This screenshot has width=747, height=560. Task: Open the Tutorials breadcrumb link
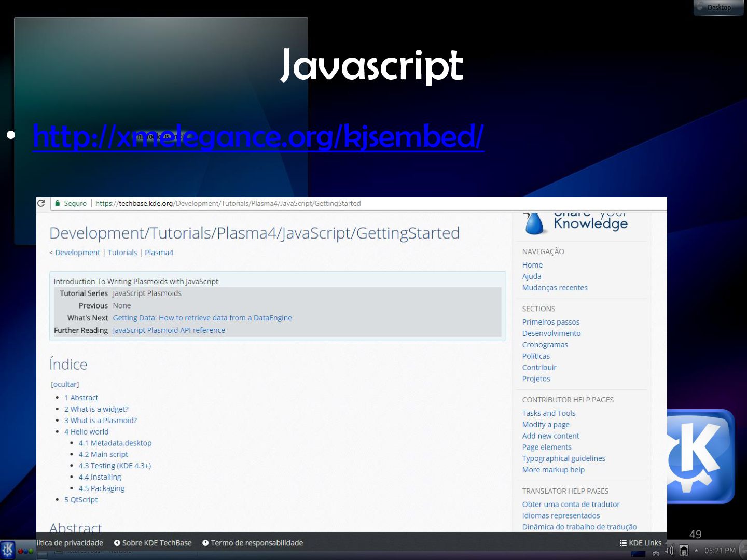coord(122,253)
